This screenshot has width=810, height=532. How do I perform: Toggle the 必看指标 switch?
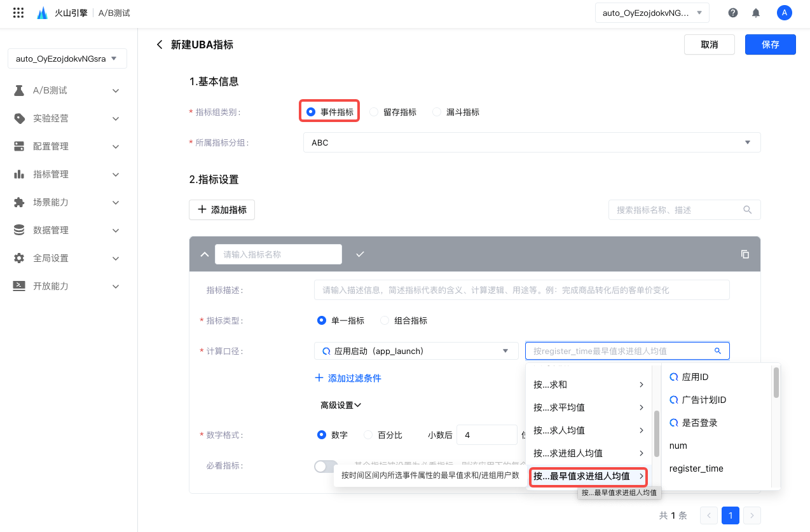pos(326,466)
